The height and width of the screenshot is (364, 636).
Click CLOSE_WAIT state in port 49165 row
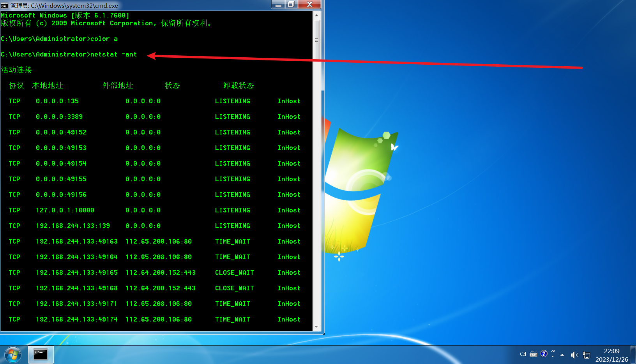[x=235, y=272]
